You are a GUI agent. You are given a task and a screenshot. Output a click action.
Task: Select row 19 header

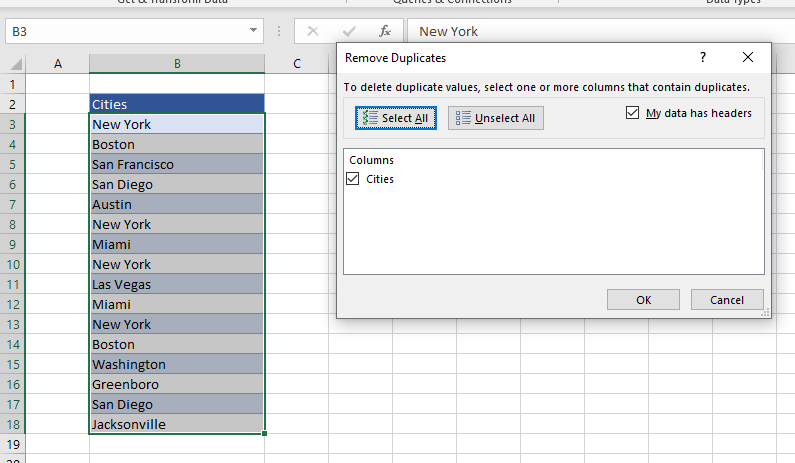(x=13, y=444)
